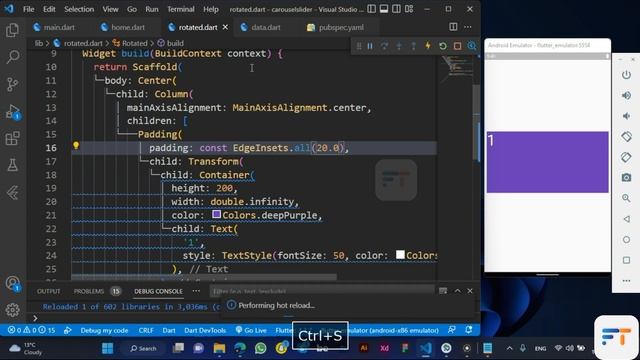Image resolution: width=640 pixels, height=360 pixels.
Task: Click Debug my code in status bar
Action: (104, 330)
